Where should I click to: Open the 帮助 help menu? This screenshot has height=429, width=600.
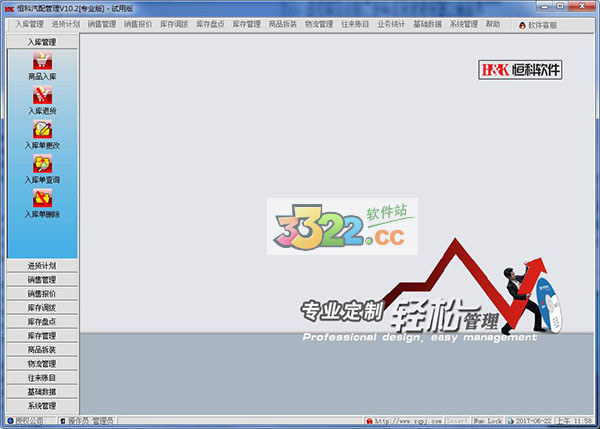click(493, 24)
